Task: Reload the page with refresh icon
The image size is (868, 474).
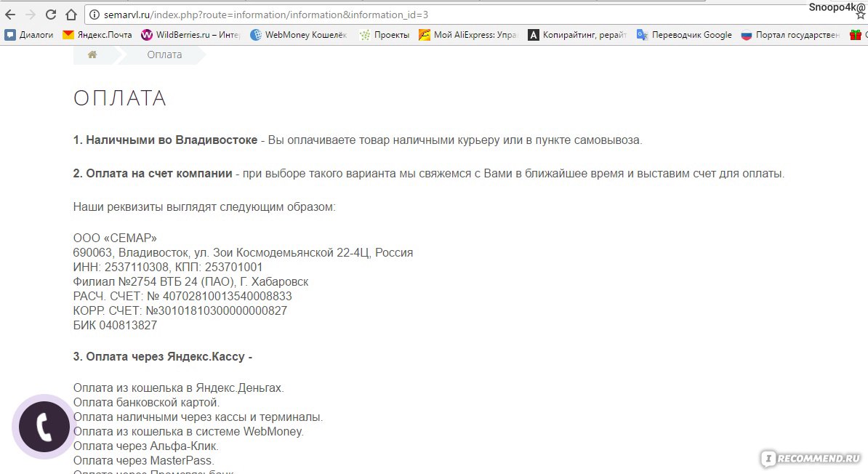Action: tap(51, 15)
